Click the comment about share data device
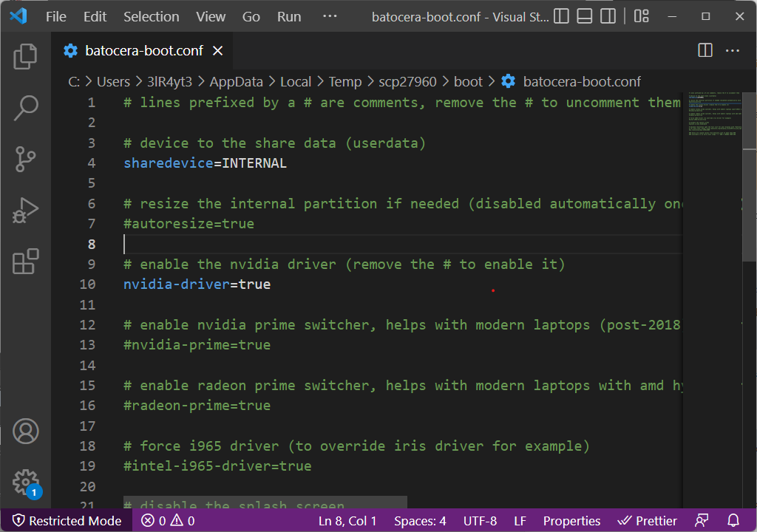The height and width of the screenshot is (532, 757). pyautogui.click(x=275, y=143)
